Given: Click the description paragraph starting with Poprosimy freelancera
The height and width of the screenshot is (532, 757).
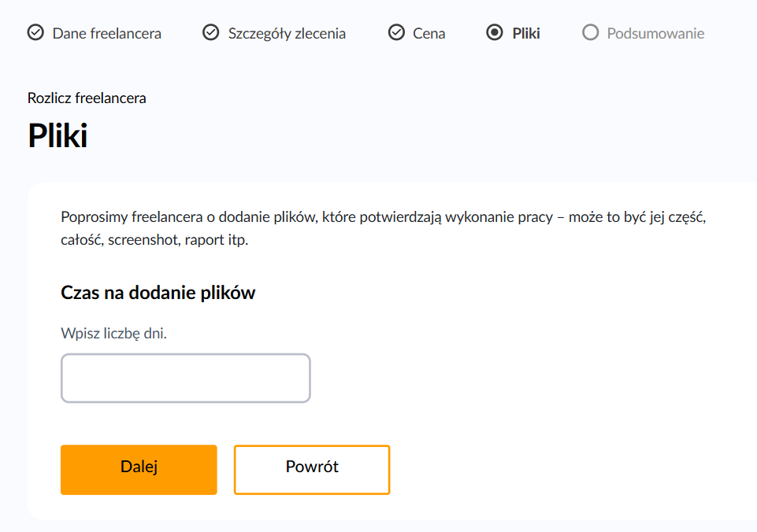Looking at the screenshot, I should click(x=383, y=228).
